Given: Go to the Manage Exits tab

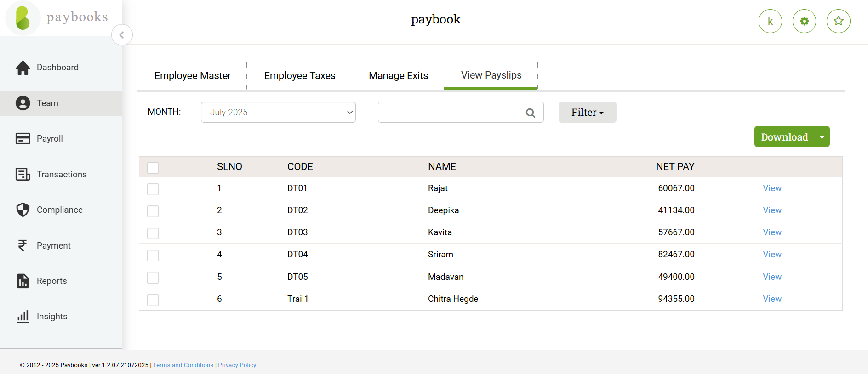Looking at the screenshot, I should click(398, 75).
